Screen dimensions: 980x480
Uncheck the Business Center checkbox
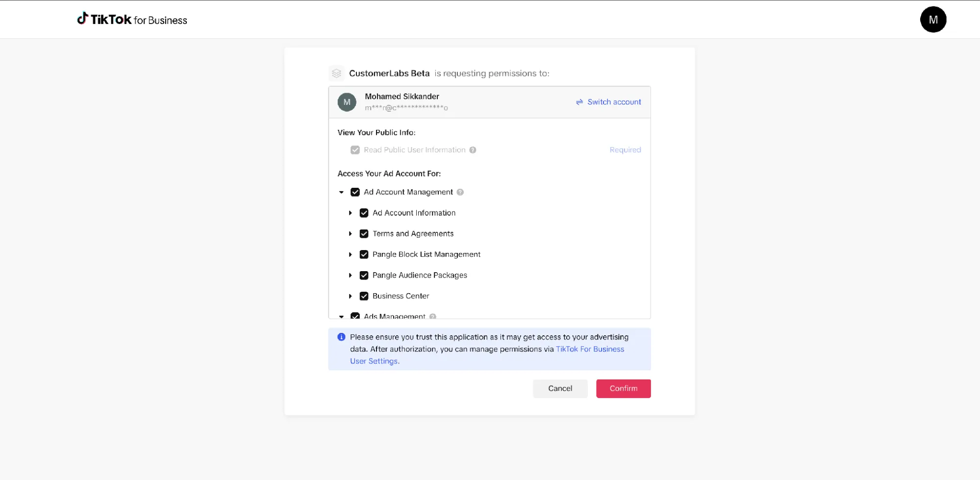point(364,296)
